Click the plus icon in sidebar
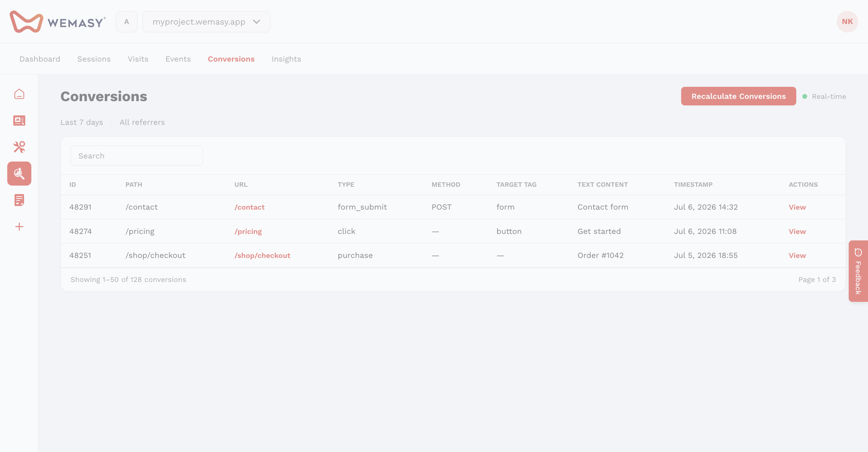 [19, 227]
